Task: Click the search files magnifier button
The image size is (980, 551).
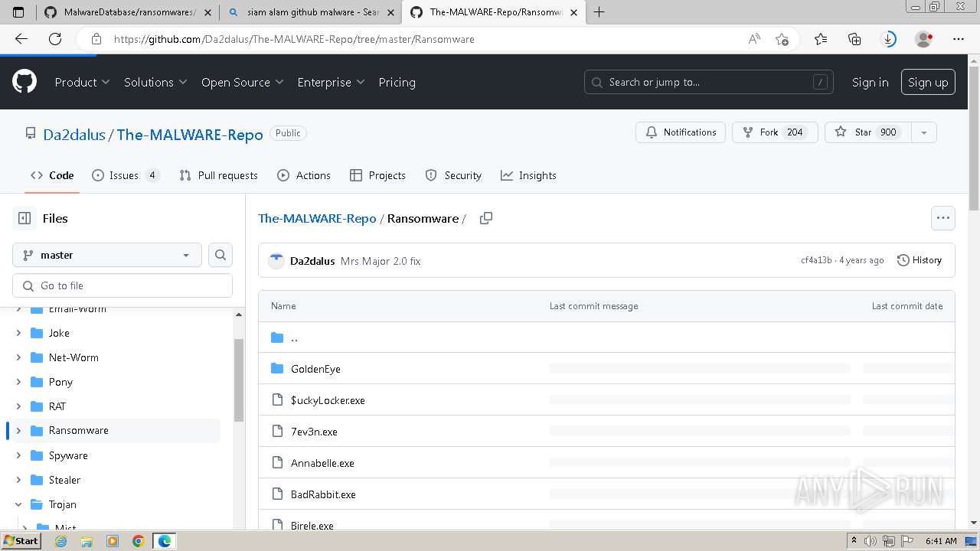Action: 220,255
